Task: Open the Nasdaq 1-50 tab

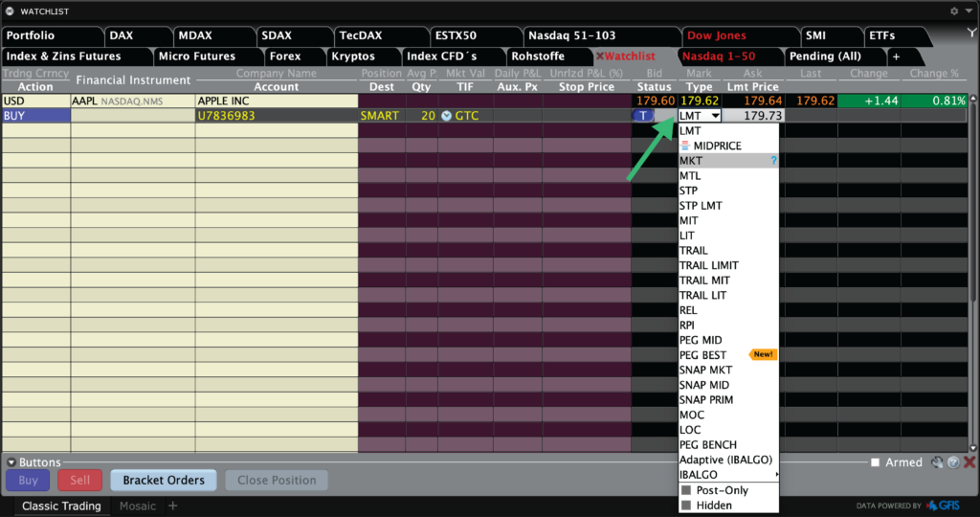Action: (728, 56)
